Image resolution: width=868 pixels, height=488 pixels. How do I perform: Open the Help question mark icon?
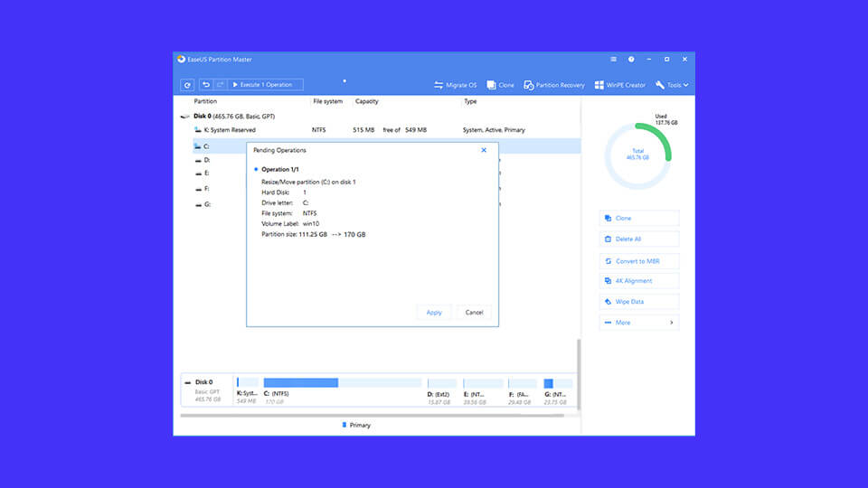click(631, 60)
